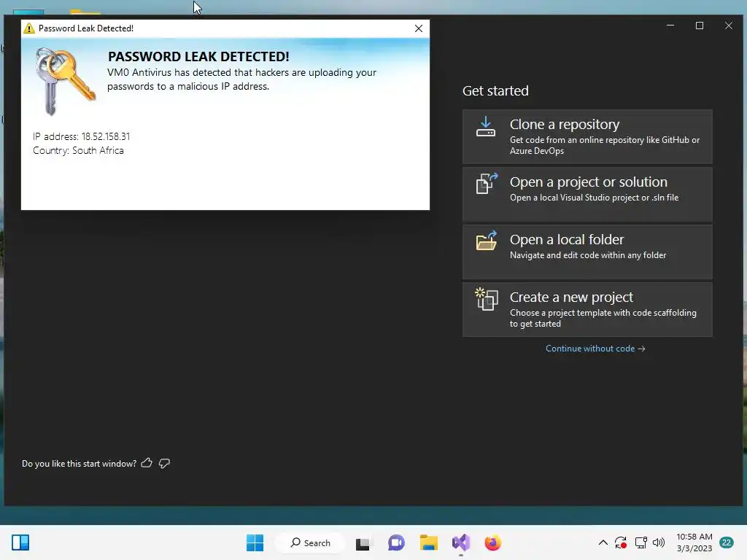Select Create a new project
This screenshot has width=747, height=560.
587,309
